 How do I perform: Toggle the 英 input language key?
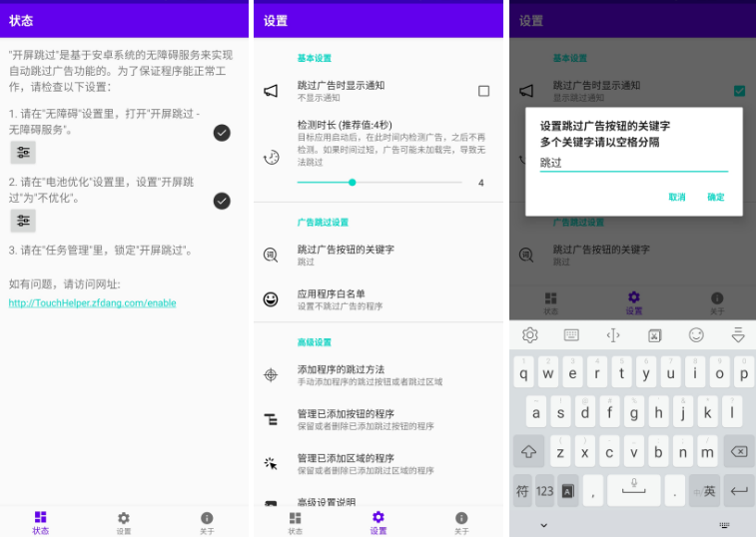[x=705, y=490]
